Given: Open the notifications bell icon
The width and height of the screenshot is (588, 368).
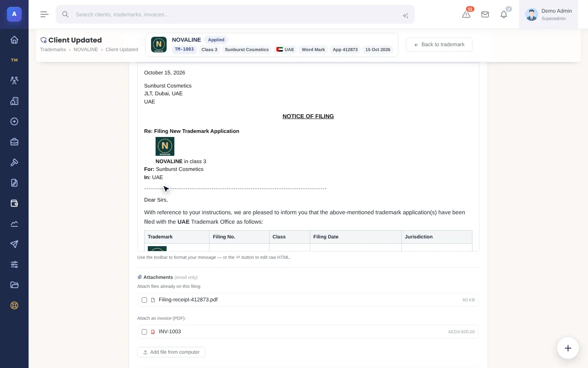Looking at the screenshot, I should [504, 14].
